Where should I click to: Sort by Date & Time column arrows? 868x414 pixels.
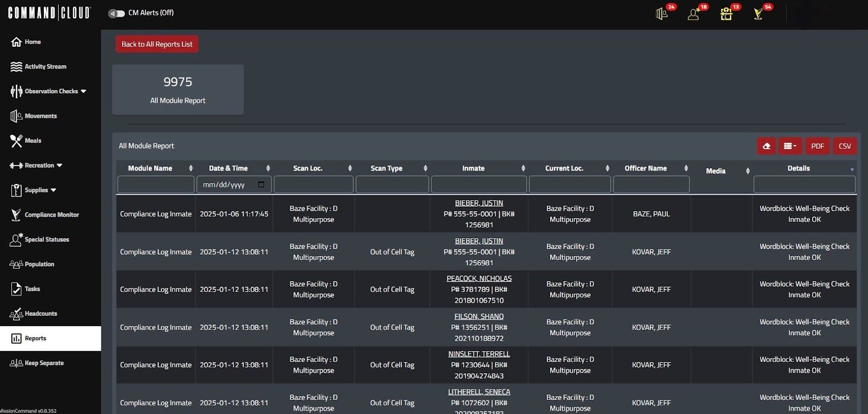pos(268,169)
